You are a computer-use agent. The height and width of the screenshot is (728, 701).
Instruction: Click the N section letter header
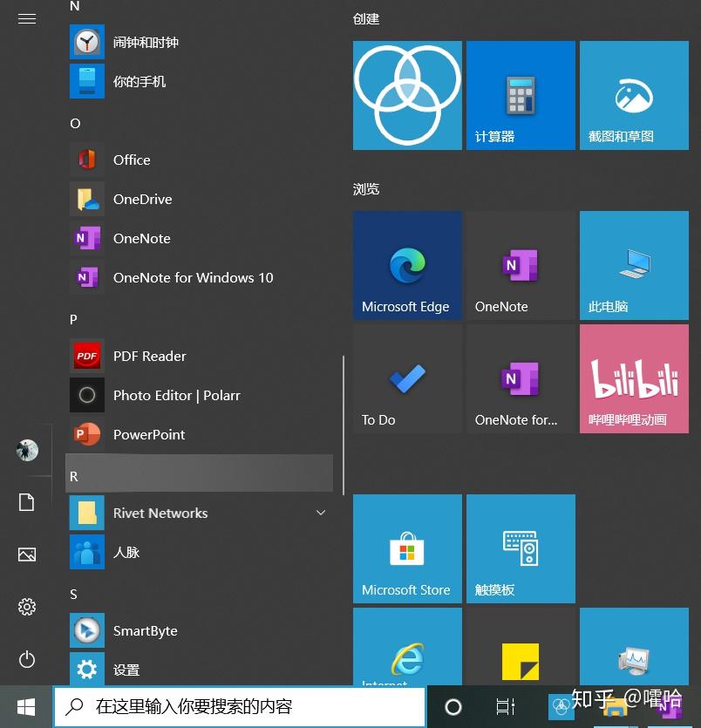(74, 6)
